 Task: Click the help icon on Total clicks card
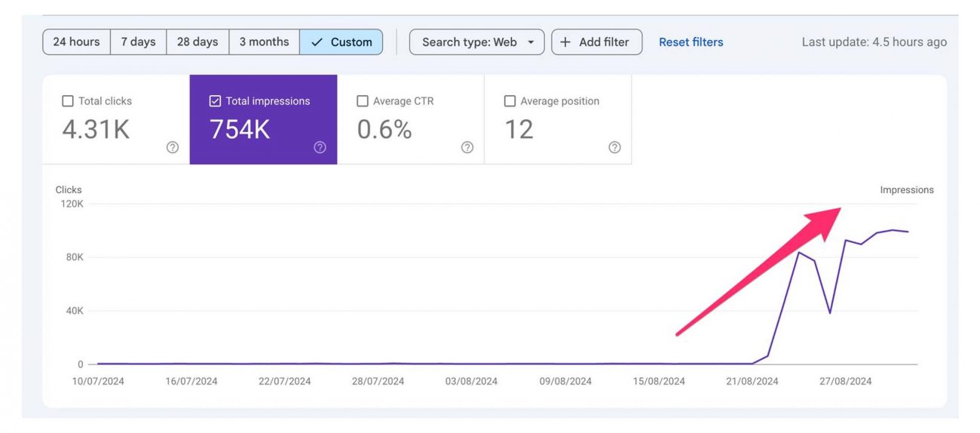[173, 148]
